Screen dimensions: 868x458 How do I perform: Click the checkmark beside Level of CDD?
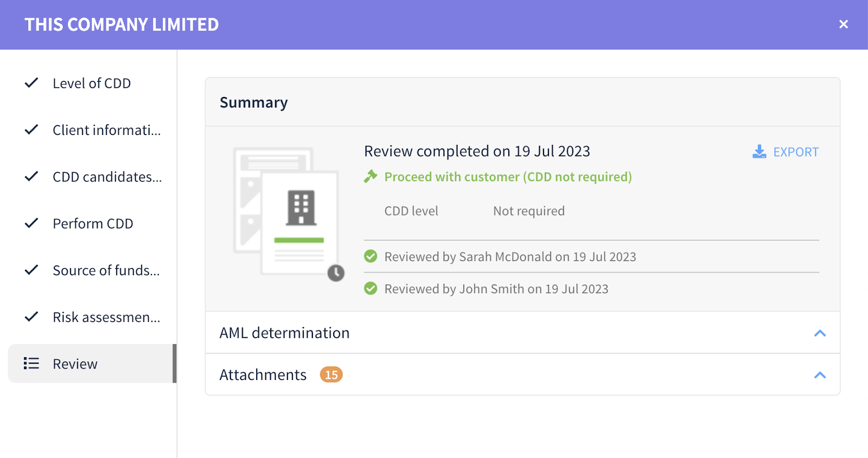click(x=31, y=83)
